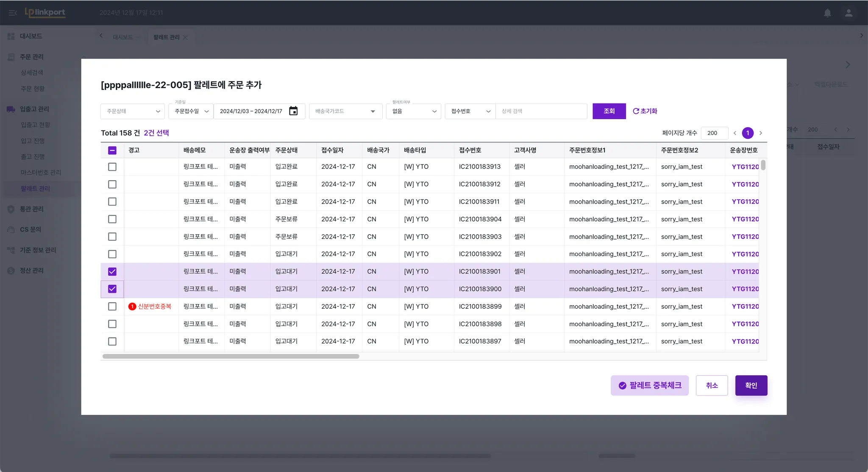The height and width of the screenshot is (472, 868).
Task: Open the user profile icon
Action: click(x=849, y=13)
